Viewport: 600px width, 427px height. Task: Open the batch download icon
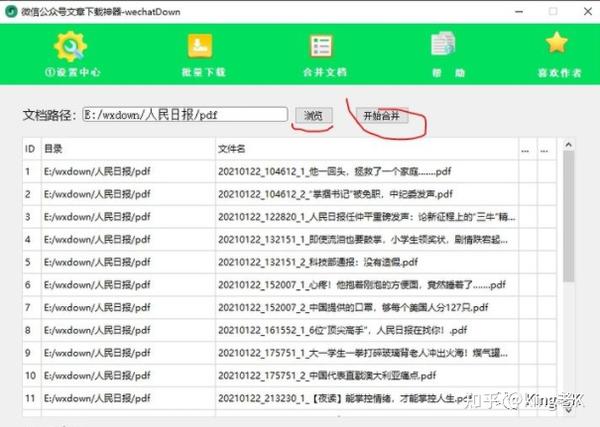(200, 46)
